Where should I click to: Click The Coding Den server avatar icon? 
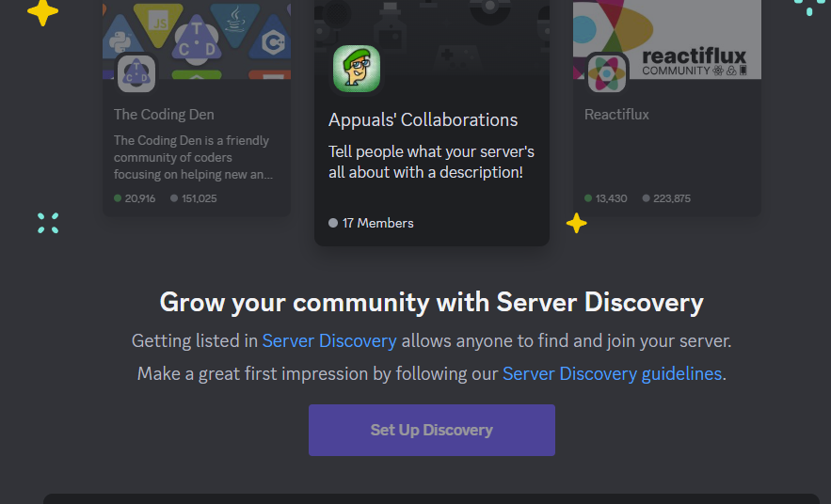(x=136, y=73)
